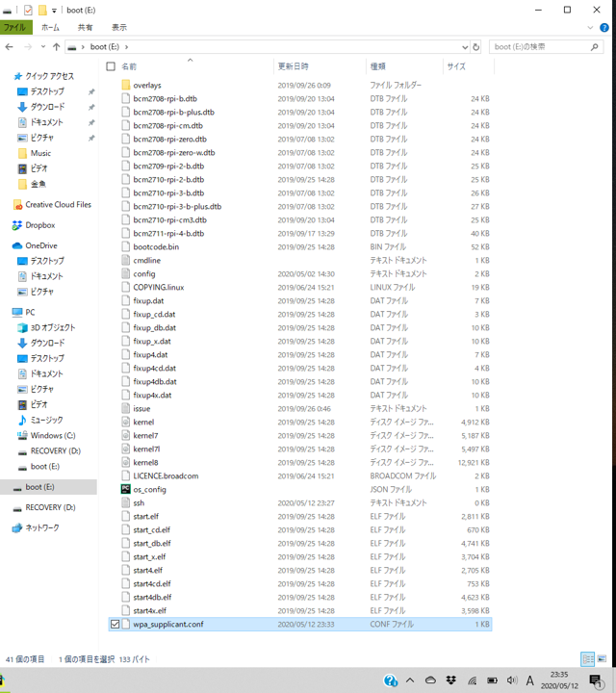The width and height of the screenshot is (616, 693).
Task: Open the View (表示) ribbon tab
Action: (119, 27)
